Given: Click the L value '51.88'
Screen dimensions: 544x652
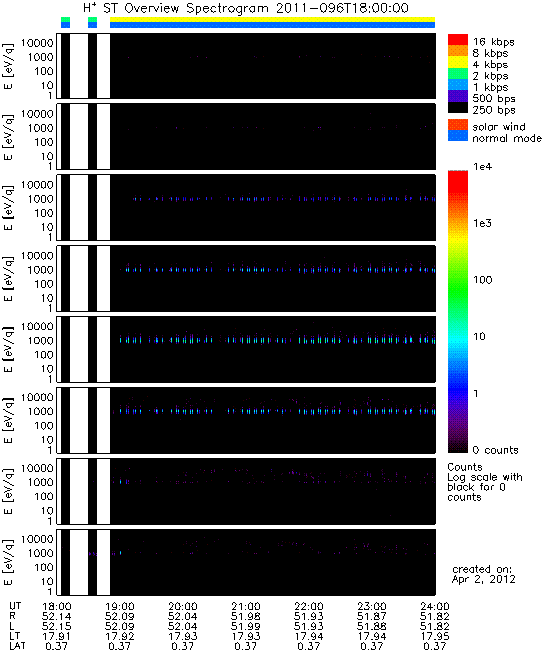Looking at the screenshot, I should coord(372,626).
